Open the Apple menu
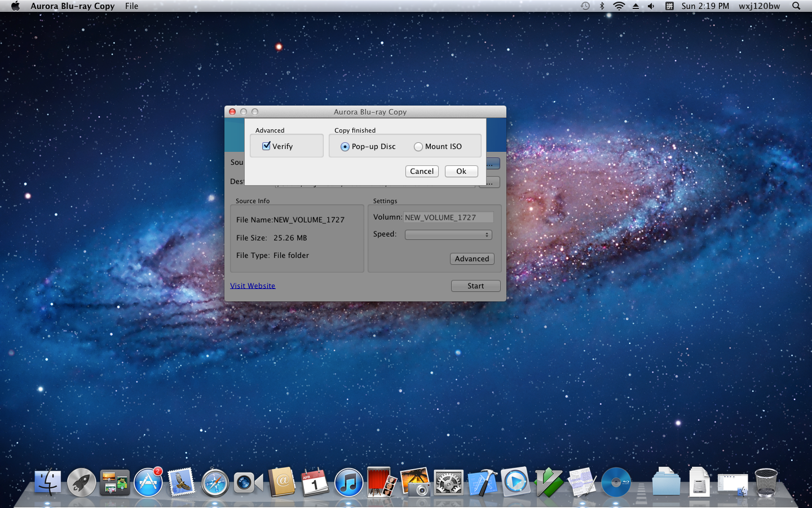This screenshot has height=508, width=812. 15,6
